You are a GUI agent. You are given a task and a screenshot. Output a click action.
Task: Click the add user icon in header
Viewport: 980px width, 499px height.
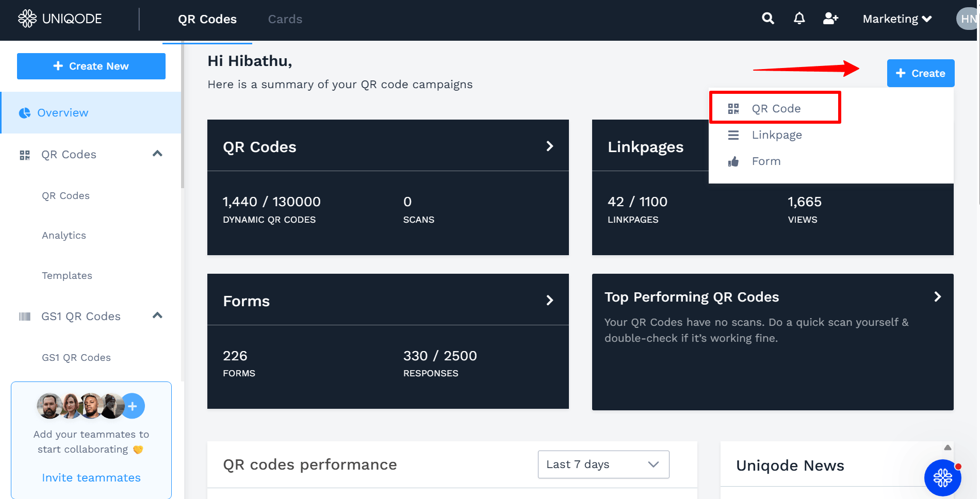[x=830, y=19]
